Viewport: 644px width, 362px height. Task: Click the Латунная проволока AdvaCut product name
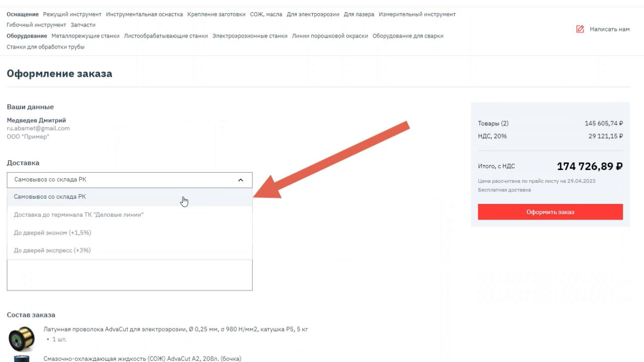pyautogui.click(x=176, y=330)
